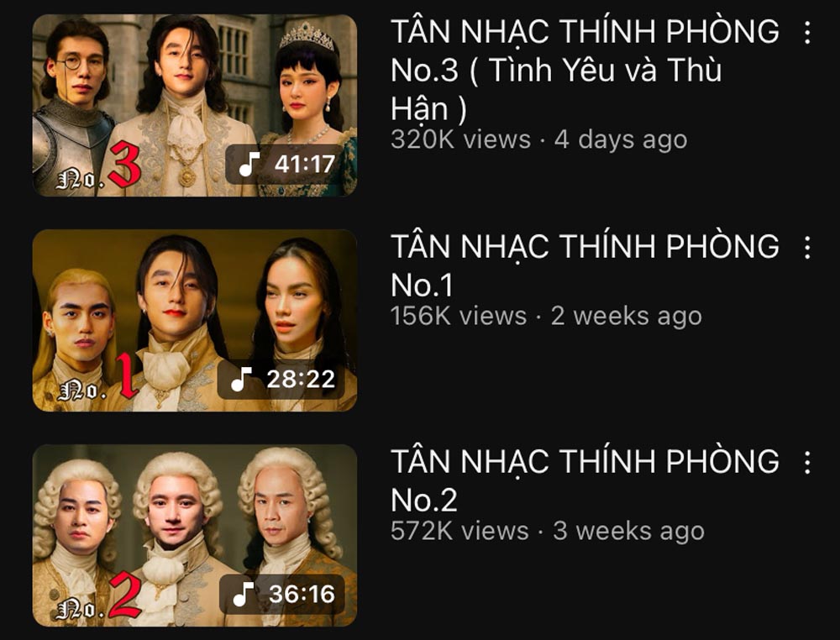
Task: Open the Tình Yêu và Thù Hận video title
Action: pyautogui.click(x=585, y=70)
